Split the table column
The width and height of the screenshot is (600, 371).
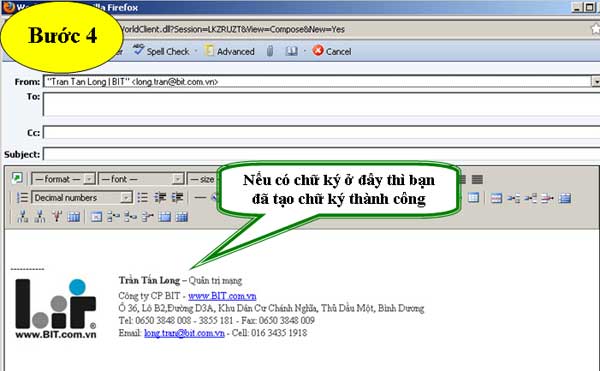tap(73, 217)
